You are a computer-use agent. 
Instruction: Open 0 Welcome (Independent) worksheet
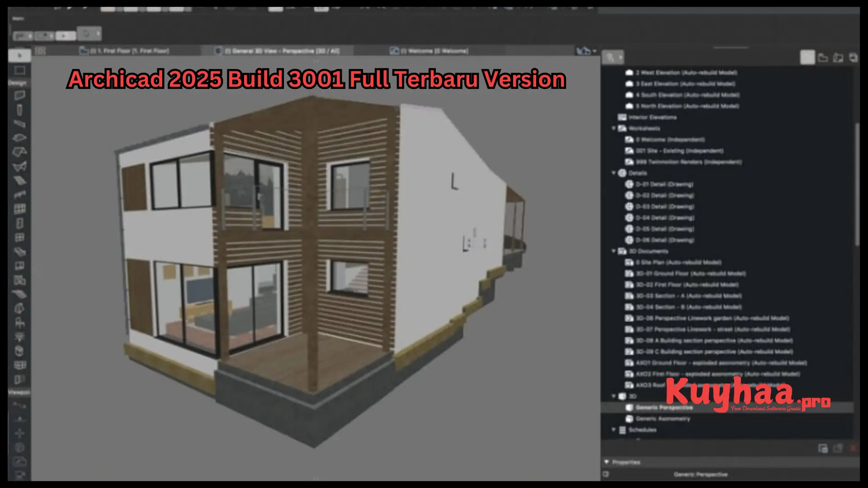point(665,140)
